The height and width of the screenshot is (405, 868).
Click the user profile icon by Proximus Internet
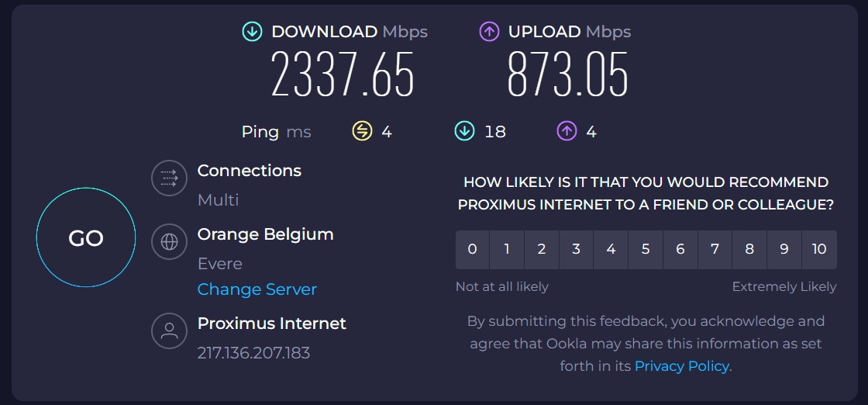[x=169, y=331]
